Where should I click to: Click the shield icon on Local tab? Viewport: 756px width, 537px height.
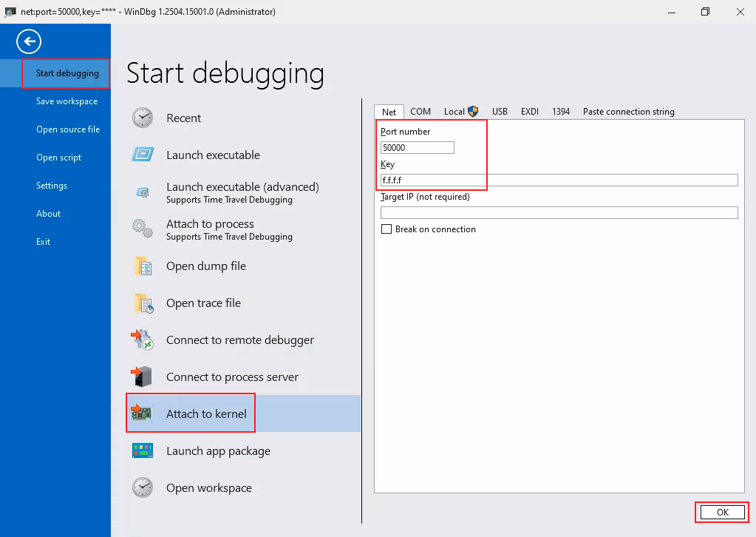point(473,112)
